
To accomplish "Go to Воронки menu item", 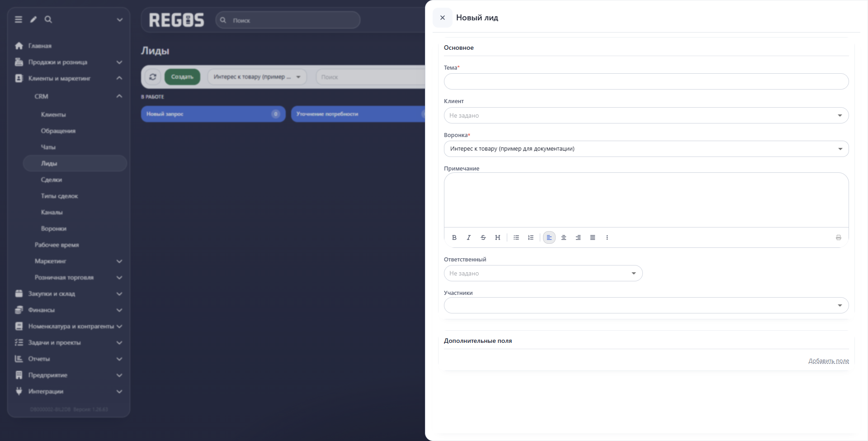I will point(54,228).
